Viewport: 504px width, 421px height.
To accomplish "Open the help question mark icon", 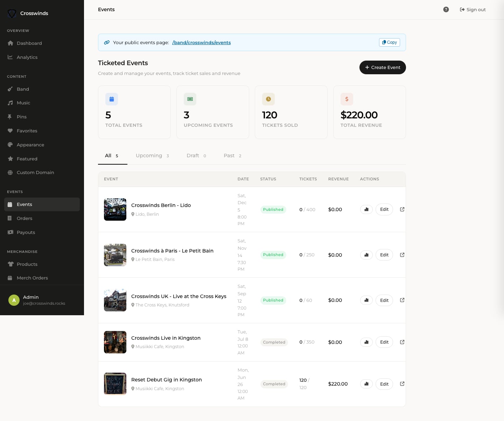I will pyautogui.click(x=446, y=9).
